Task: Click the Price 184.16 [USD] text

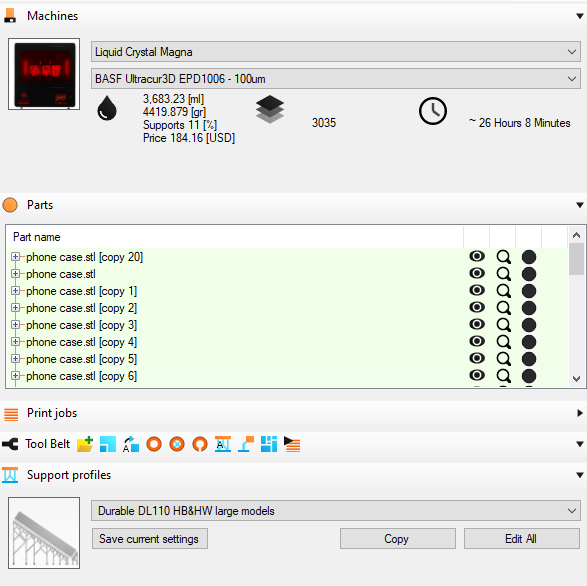Action: tap(189, 138)
